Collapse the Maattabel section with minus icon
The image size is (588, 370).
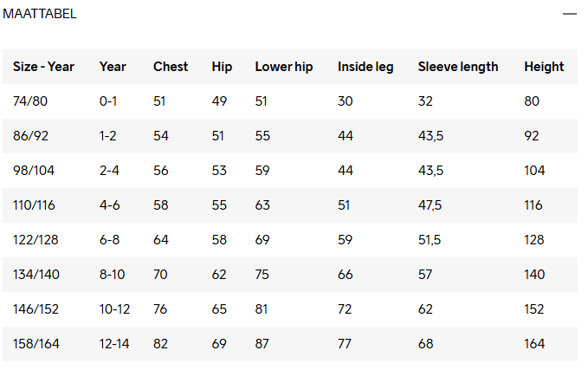coord(569,14)
